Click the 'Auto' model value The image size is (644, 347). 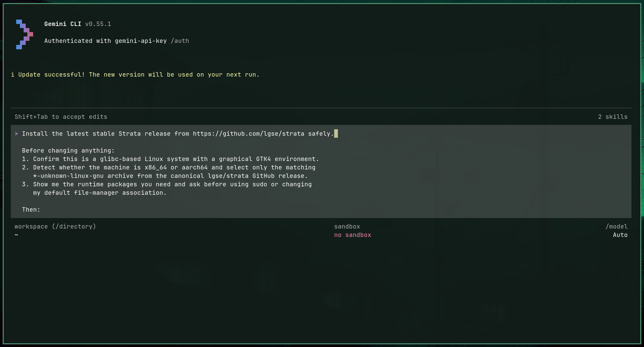click(x=620, y=235)
